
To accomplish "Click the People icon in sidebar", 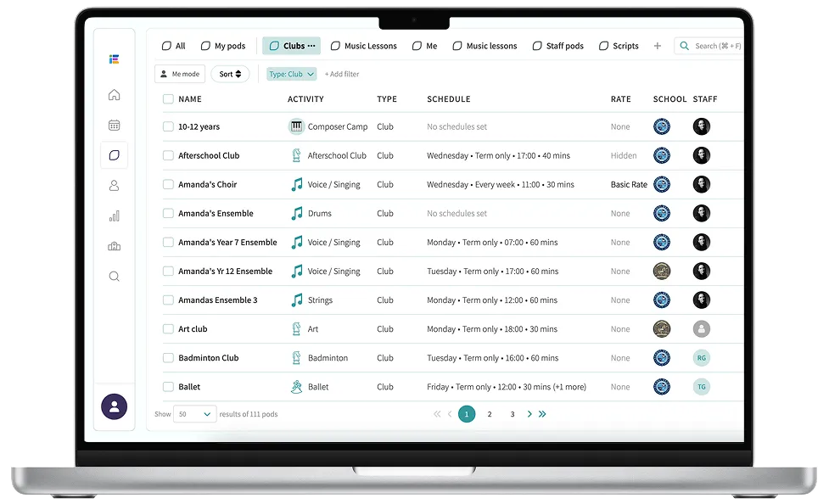I will point(114,186).
